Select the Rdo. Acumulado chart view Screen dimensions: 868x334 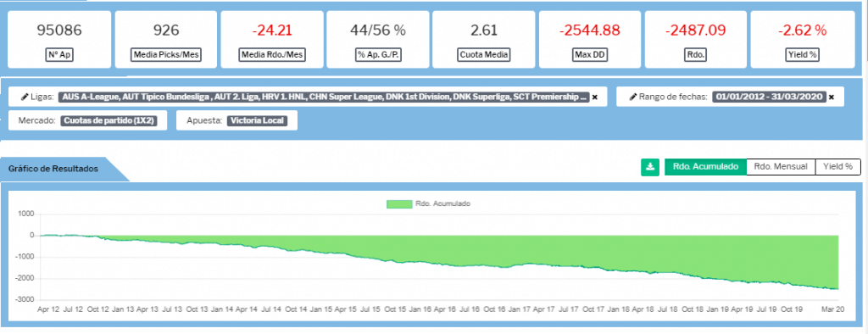click(705, 167)
